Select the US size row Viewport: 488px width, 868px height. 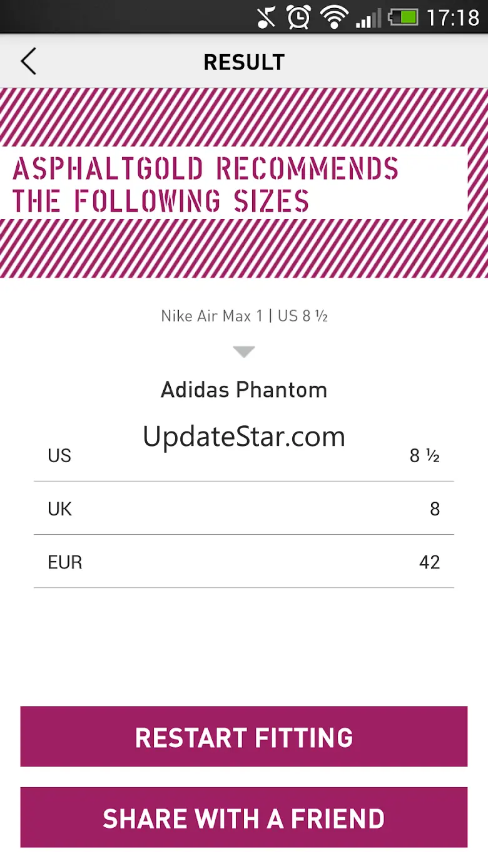click(244, 456)
